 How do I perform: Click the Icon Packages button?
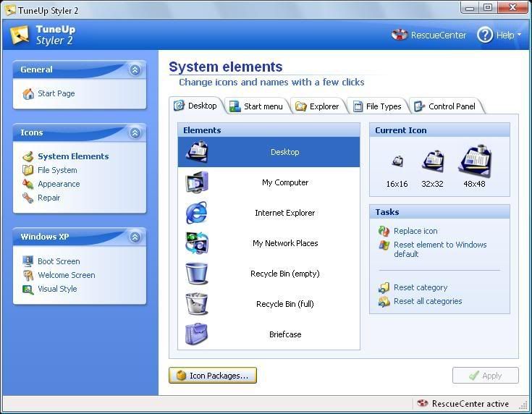[213, 376]
